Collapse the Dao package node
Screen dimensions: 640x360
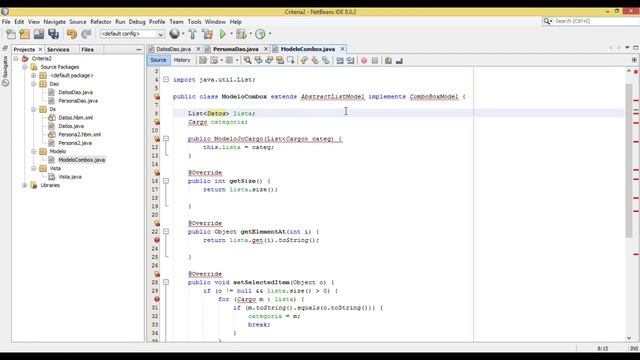pyautogui.click(x=33, y=84)
